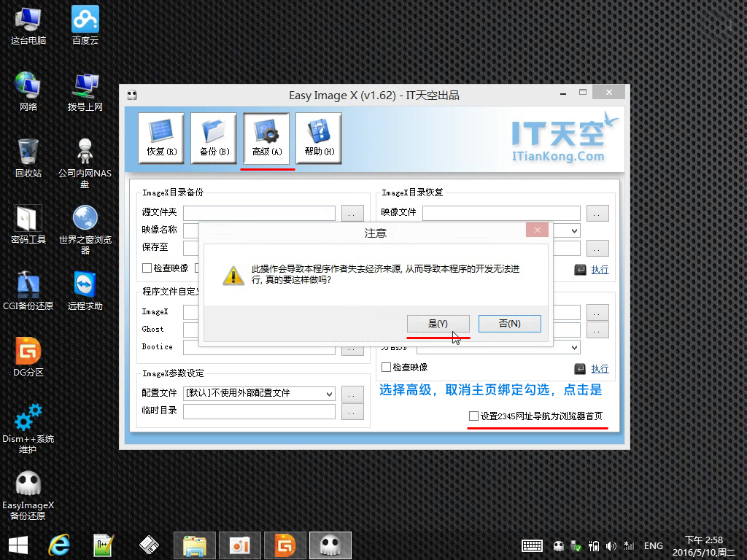Open ITianKong.Com logo link
747x560 pixels.
558,156
